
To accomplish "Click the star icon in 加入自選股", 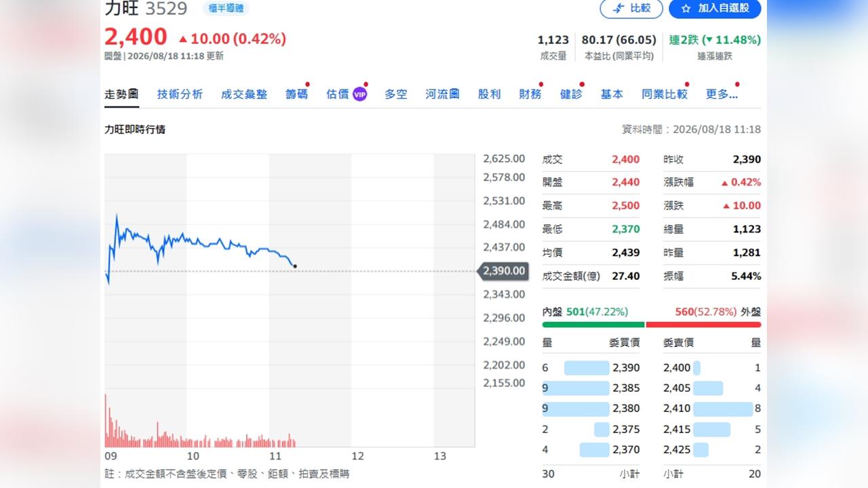I will [x=686, y=8].
